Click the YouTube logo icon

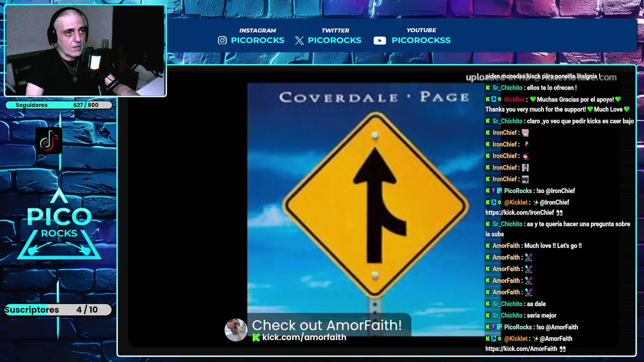380,41
